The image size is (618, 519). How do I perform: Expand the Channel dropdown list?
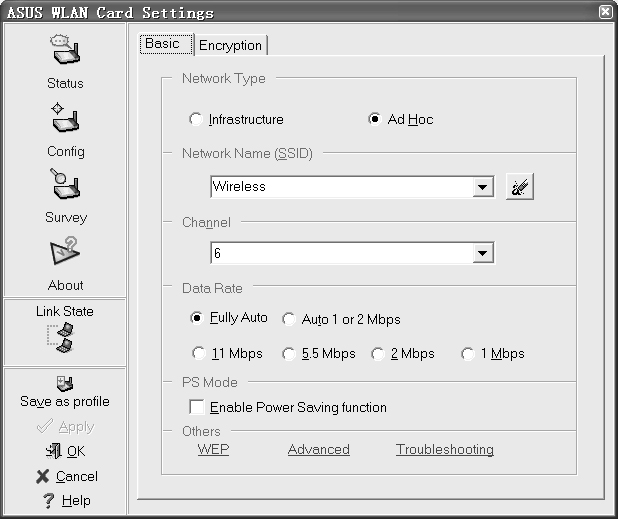pos(483,254)
